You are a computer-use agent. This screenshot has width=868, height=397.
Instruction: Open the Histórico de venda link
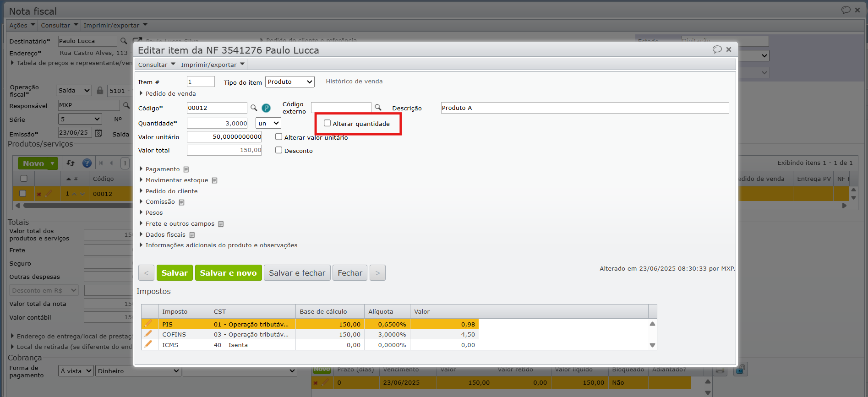(x=354, y=82)
